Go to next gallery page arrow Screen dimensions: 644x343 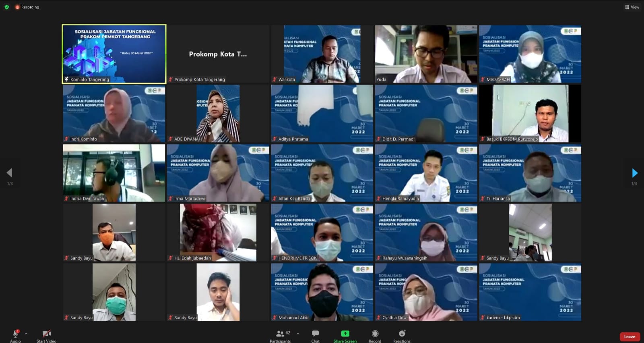click(634, 173)
